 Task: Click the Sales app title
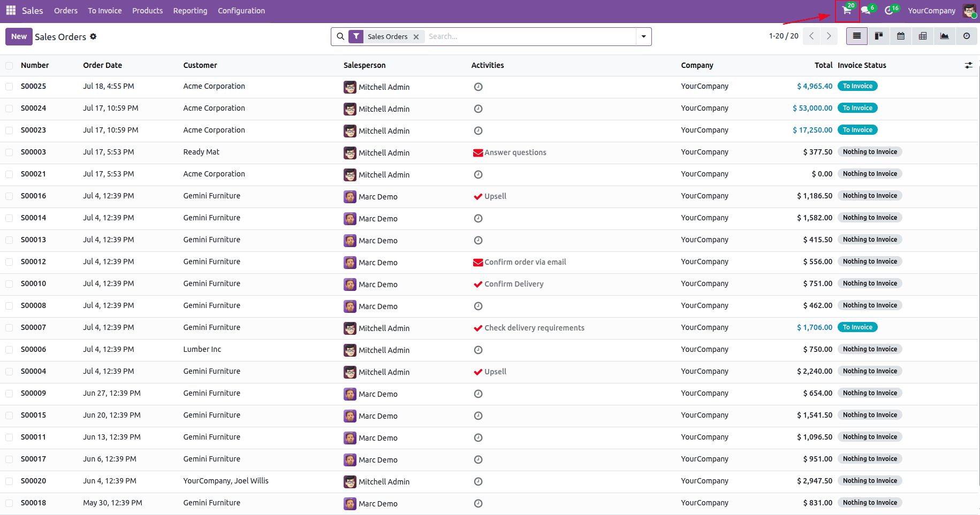coord(33,11)
